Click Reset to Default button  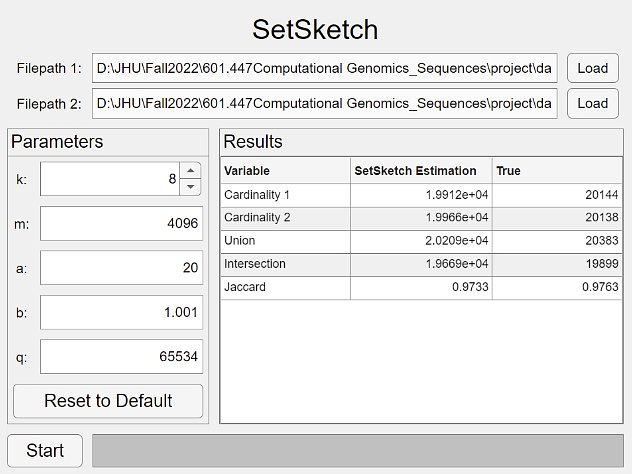(x=108, y=401)
